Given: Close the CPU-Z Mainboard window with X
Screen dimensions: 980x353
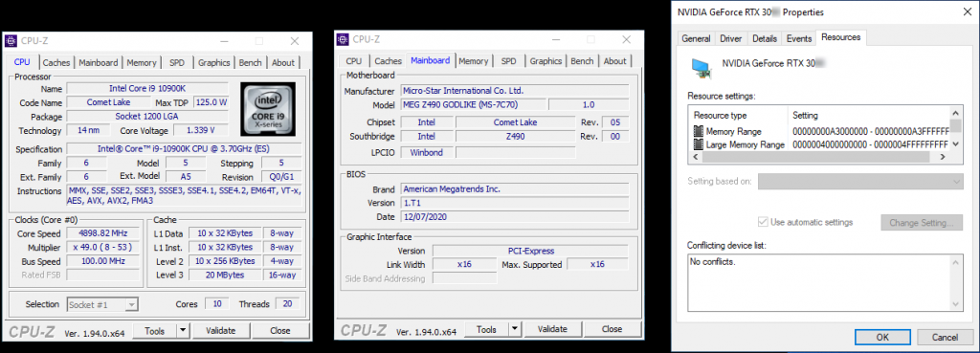Looking at the screenshot, I should 626,39.
